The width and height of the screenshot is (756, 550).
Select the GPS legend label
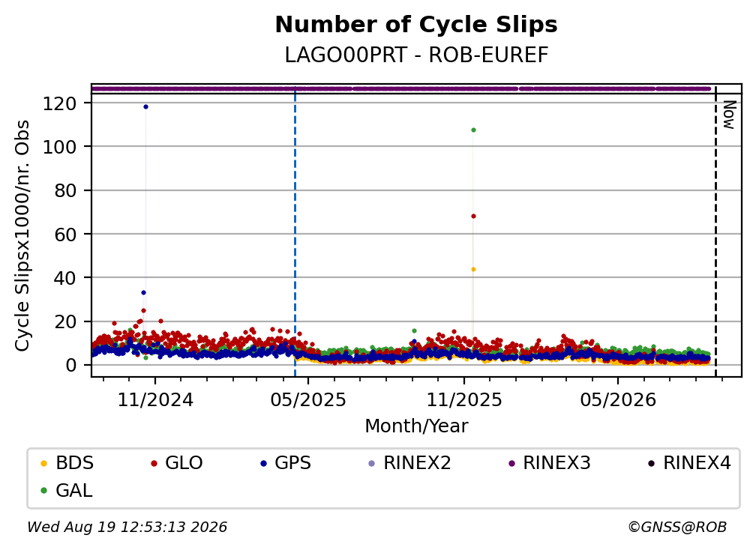[292, 463]
